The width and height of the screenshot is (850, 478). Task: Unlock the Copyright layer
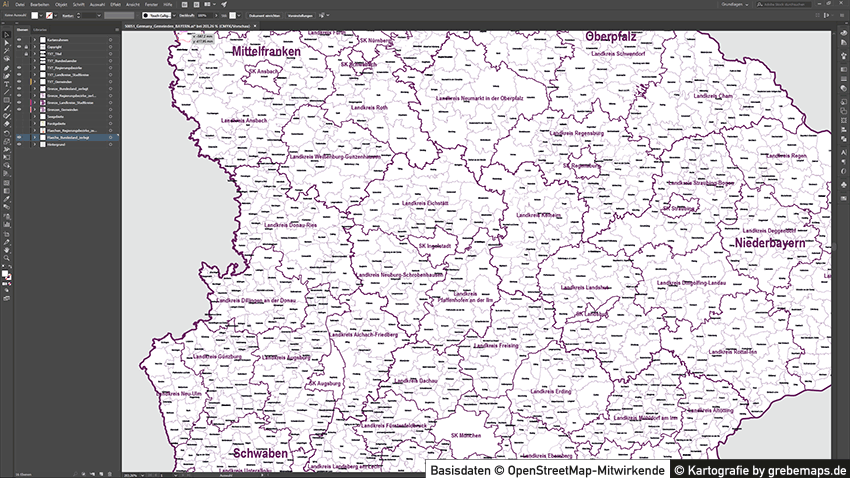[27, 46]
